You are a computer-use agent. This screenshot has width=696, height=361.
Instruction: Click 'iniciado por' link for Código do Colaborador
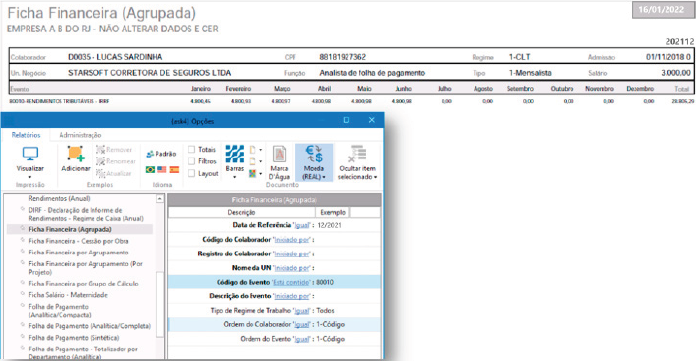click(292, 240)
